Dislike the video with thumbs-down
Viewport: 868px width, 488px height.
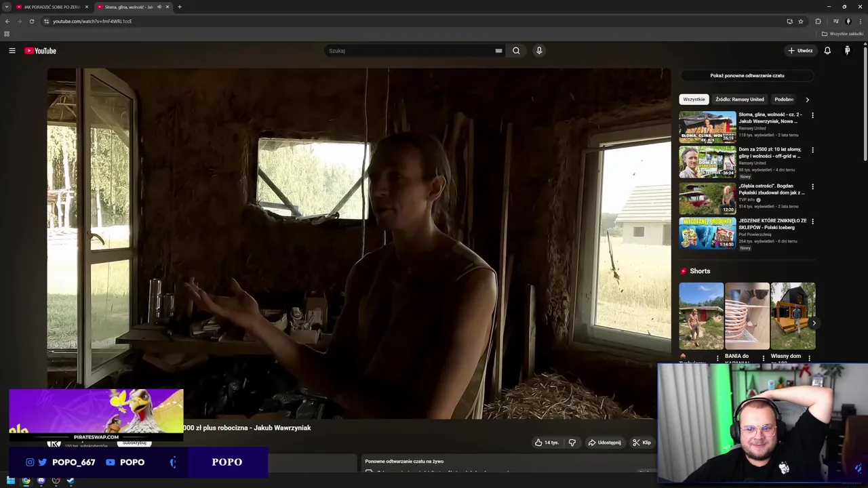(x=572, y=443)
